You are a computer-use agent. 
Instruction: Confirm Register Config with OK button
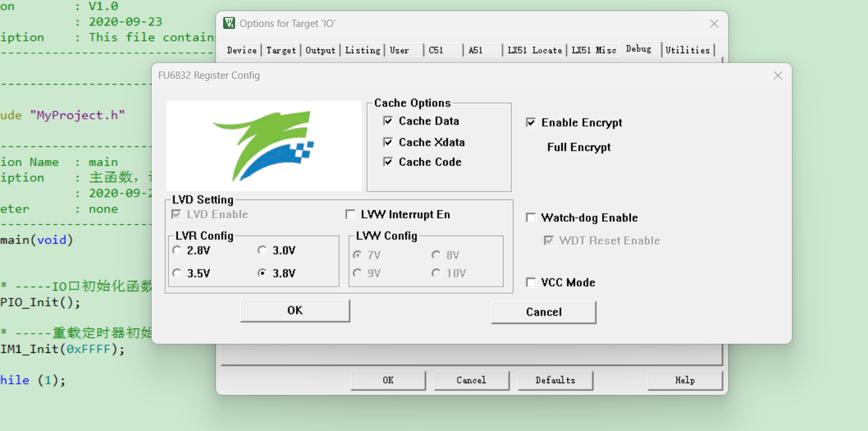(x=295, y=310)
